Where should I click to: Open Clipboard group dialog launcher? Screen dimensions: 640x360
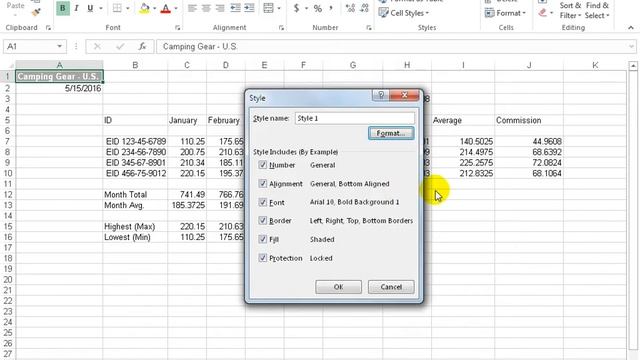click(x=48, y=28)
